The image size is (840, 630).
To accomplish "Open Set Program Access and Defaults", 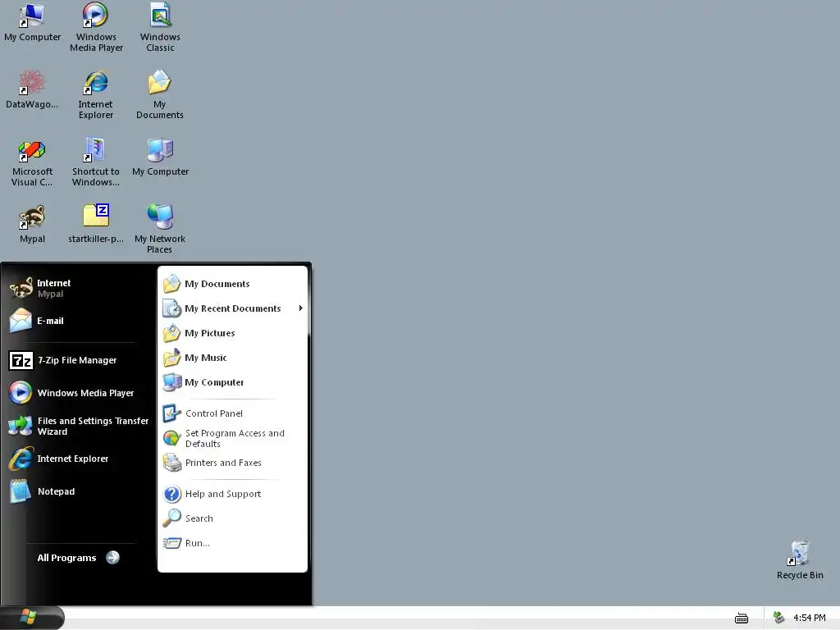I will click(232, 438).
